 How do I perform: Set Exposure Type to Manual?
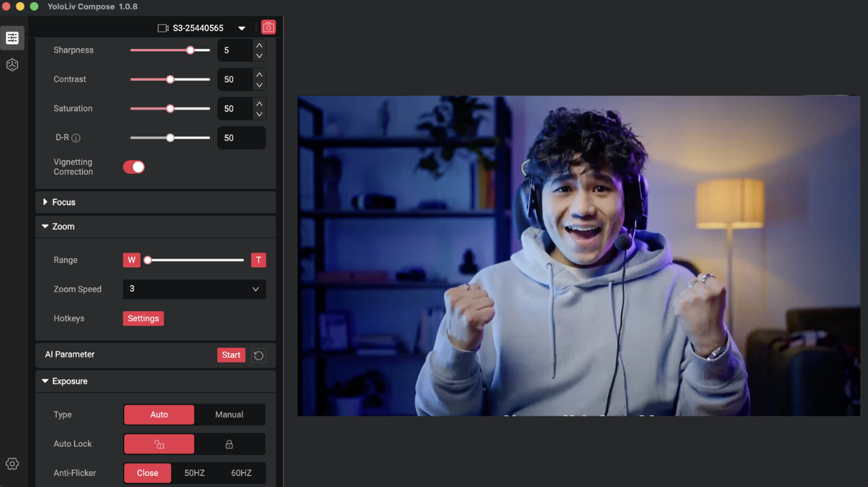(229, 415)
